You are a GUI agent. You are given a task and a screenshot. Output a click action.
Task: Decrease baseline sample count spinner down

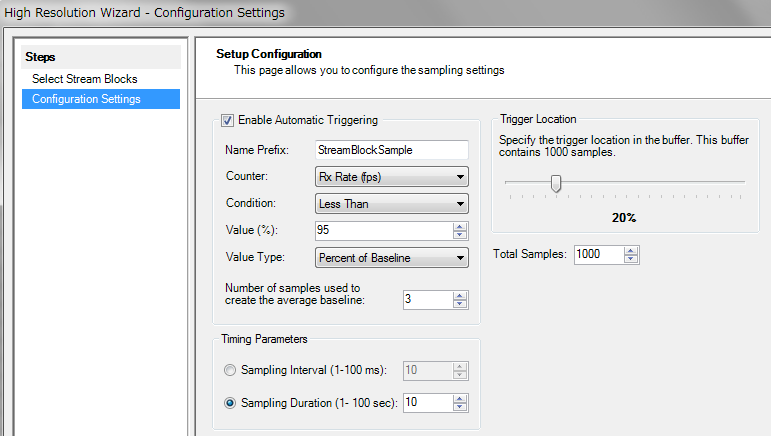[460, 304]
